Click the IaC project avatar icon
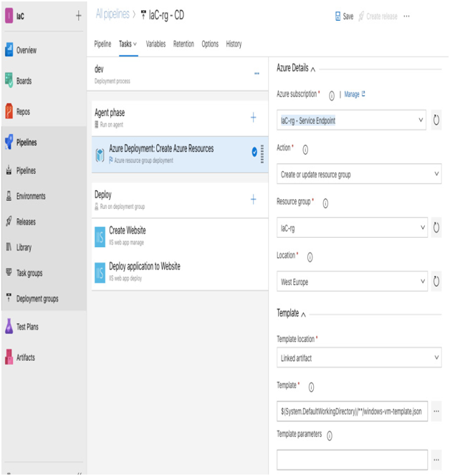The width and height of the screenshot is (450, 476). pyautogui.click(x=9, y=16)
